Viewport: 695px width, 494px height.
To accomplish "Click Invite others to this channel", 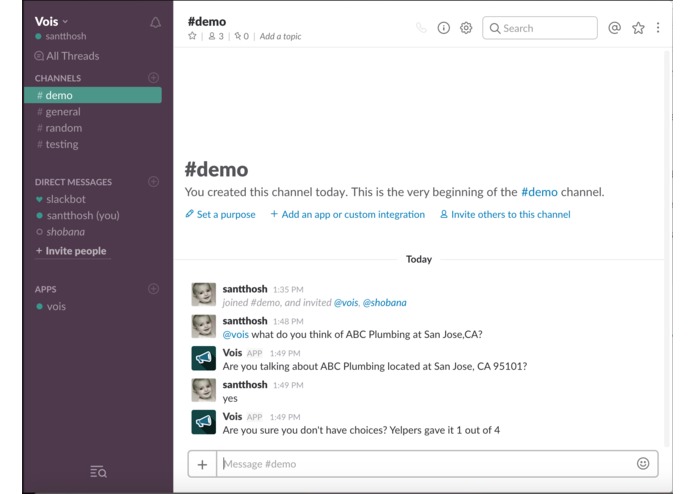I will point(505,214).
